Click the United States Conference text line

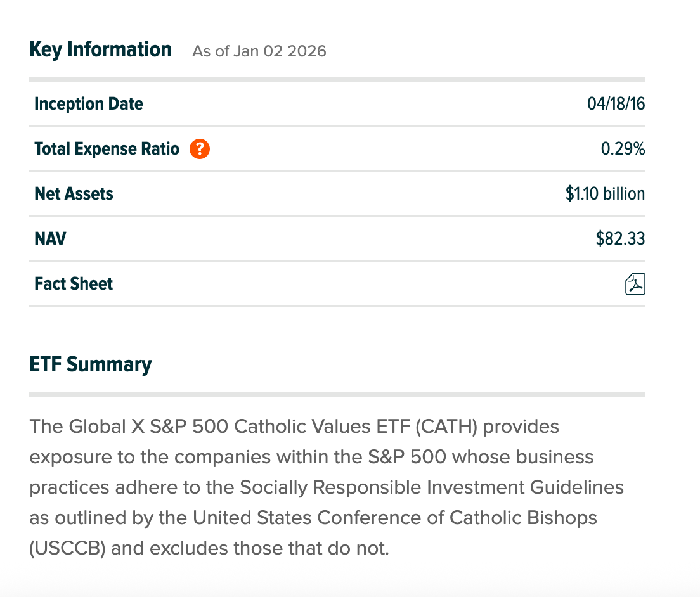[x=313, y=518]
